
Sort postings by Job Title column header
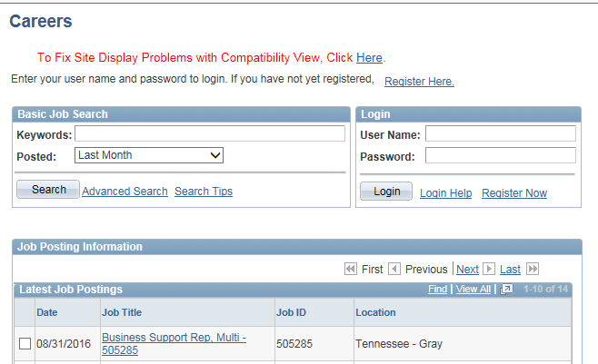coord(122,312)
